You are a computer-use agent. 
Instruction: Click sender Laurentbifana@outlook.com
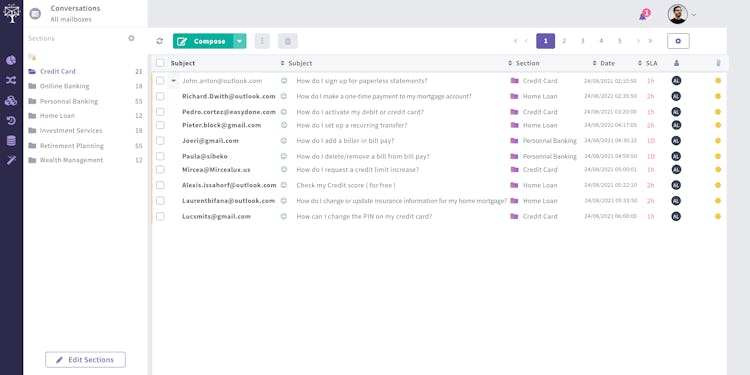pyautogui.click(x=229, y=201)
